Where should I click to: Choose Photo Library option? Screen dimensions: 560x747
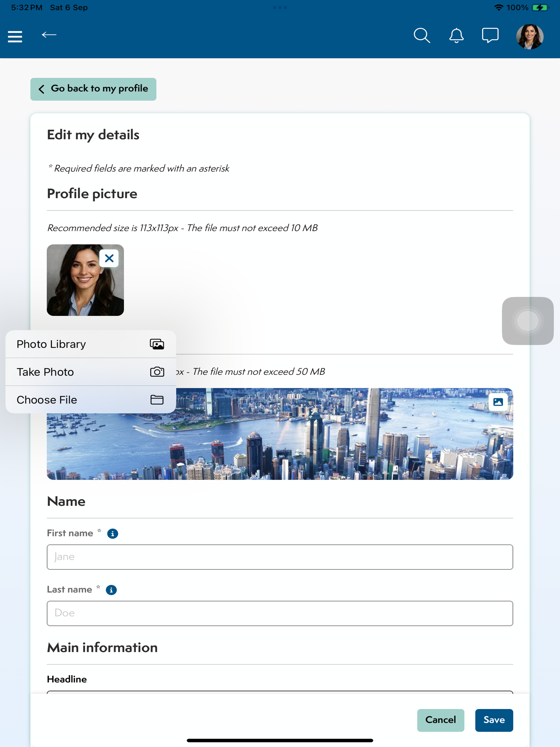90,344
